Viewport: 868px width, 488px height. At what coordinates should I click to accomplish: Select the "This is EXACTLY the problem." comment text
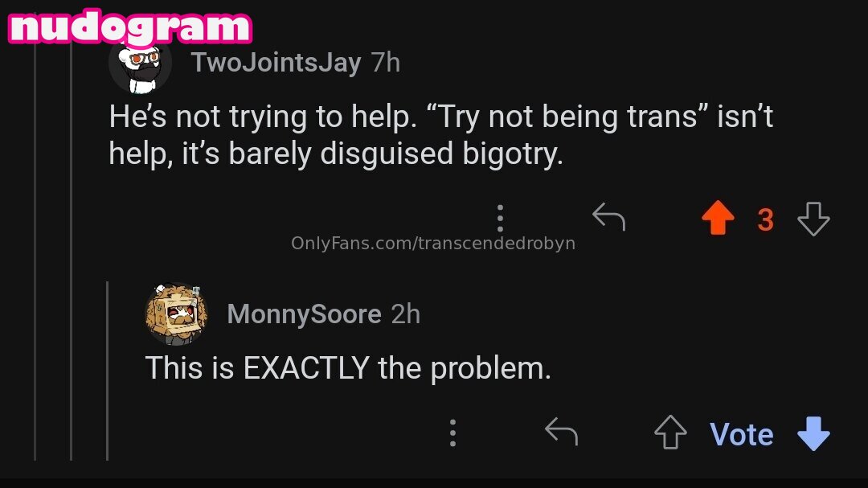coord(348,368)
